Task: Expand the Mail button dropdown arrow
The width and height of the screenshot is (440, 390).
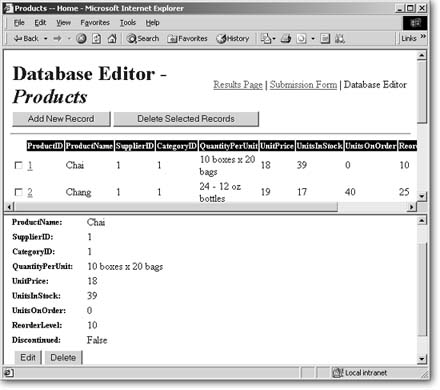Action: 274,39
